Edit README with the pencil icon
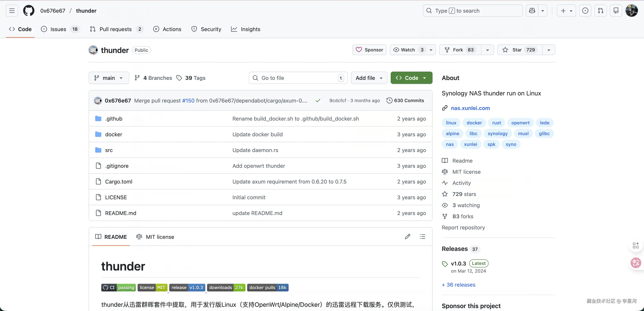Image resolution: width=644 pixels, height=311 pixels. 408,237
